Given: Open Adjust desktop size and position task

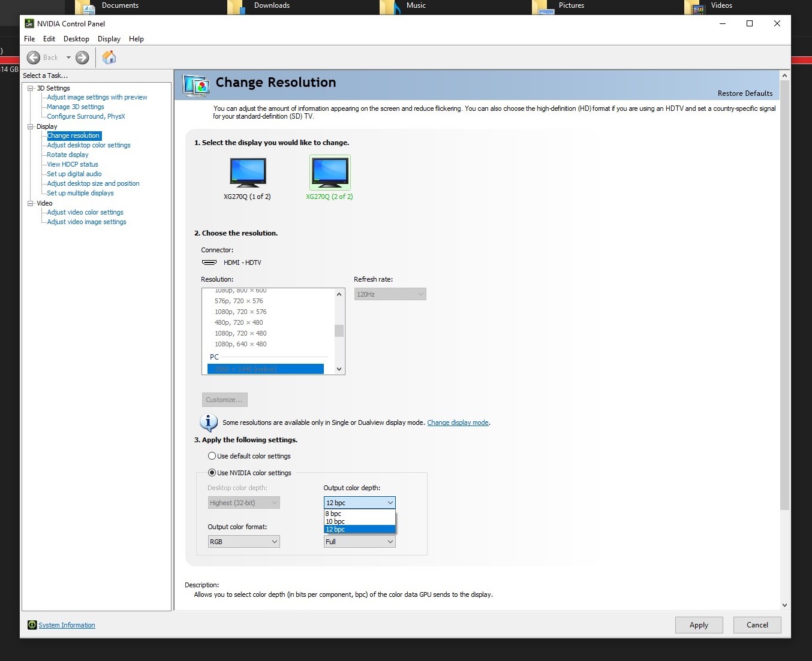Looking at the screenshot, I should 93,183.
